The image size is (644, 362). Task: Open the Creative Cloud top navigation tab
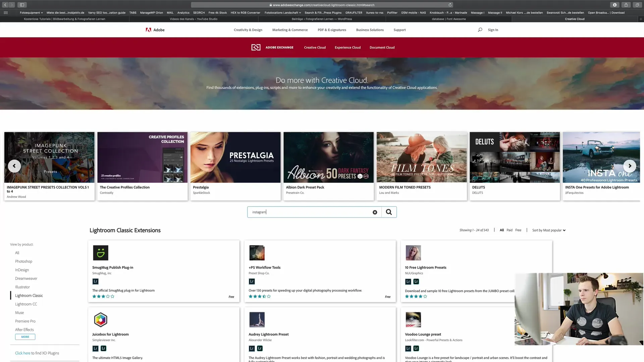[x=315, y=47]
